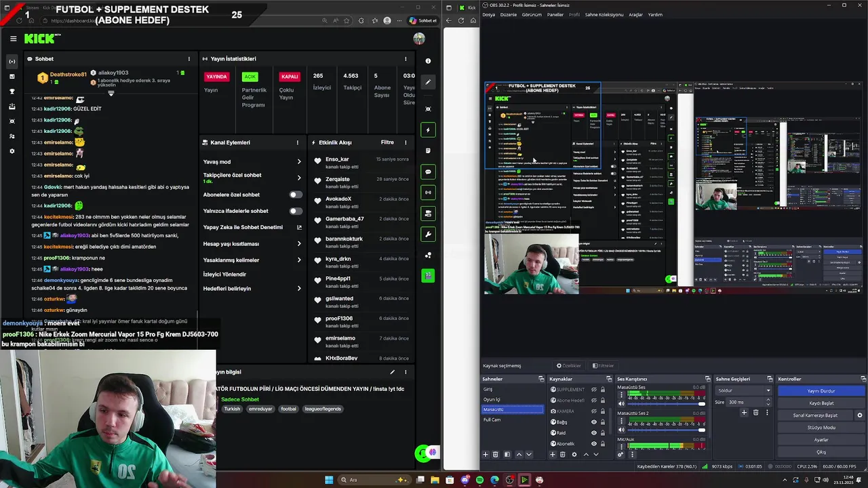
Task: Open the Kick hamburger menu
Action: [x=13, y=39]
